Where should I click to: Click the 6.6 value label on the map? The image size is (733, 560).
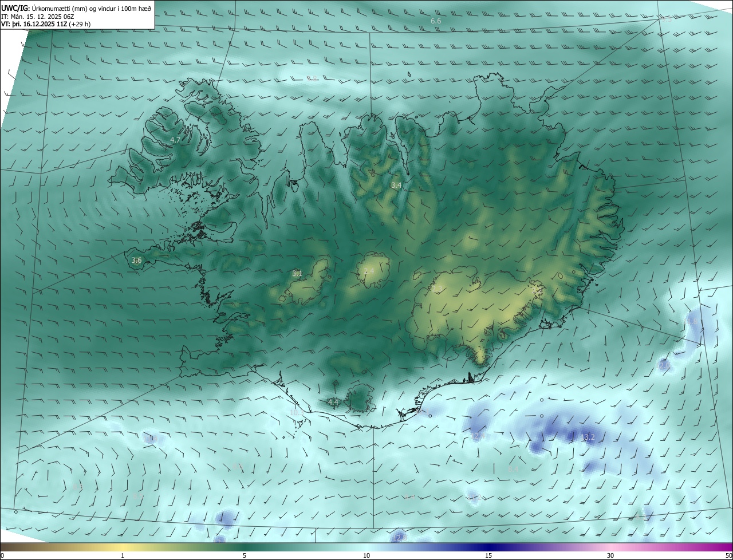point(436,21)
